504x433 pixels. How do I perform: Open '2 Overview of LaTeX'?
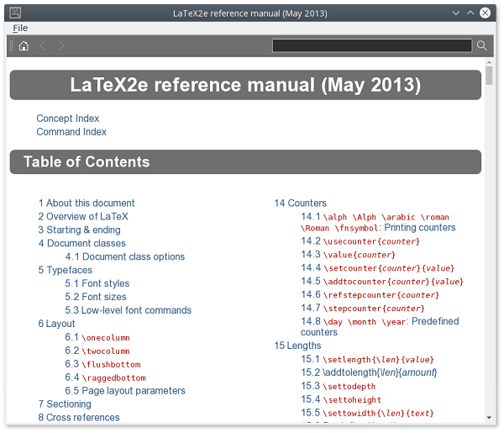click(83, 217)
